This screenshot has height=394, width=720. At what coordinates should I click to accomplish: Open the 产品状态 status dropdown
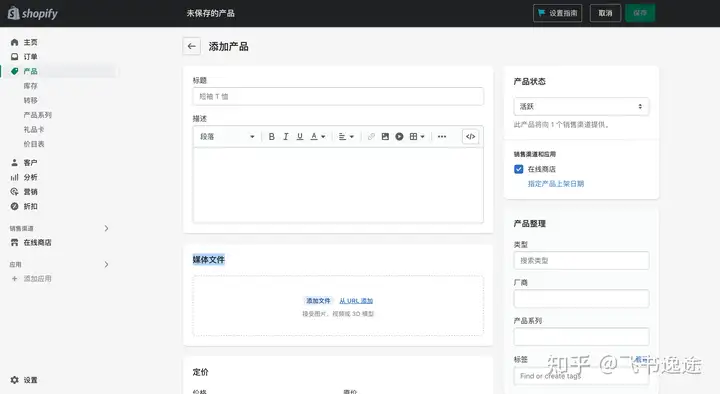(x=581, y=107)
